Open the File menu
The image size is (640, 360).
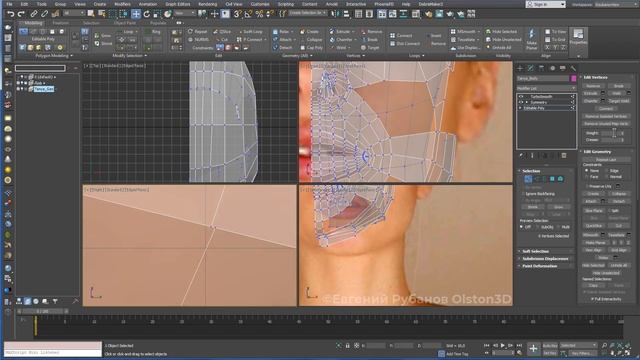[x=9, y=4]
